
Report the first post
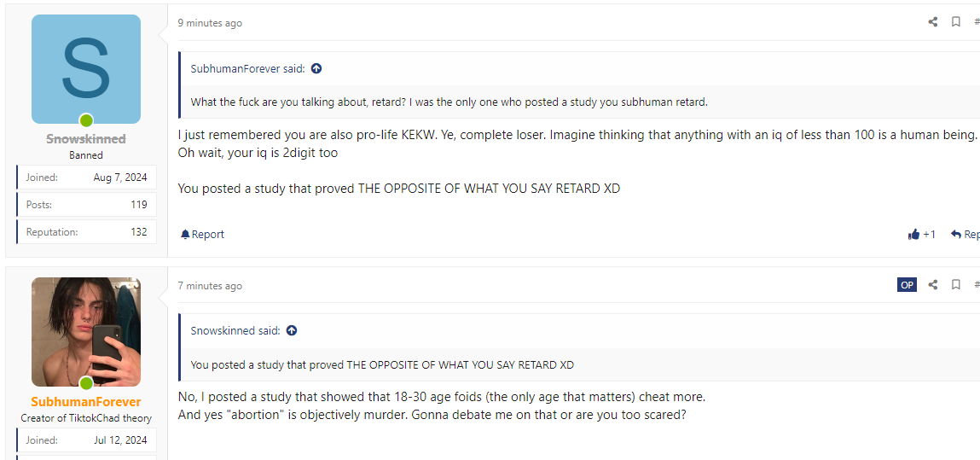pos(202,235)
